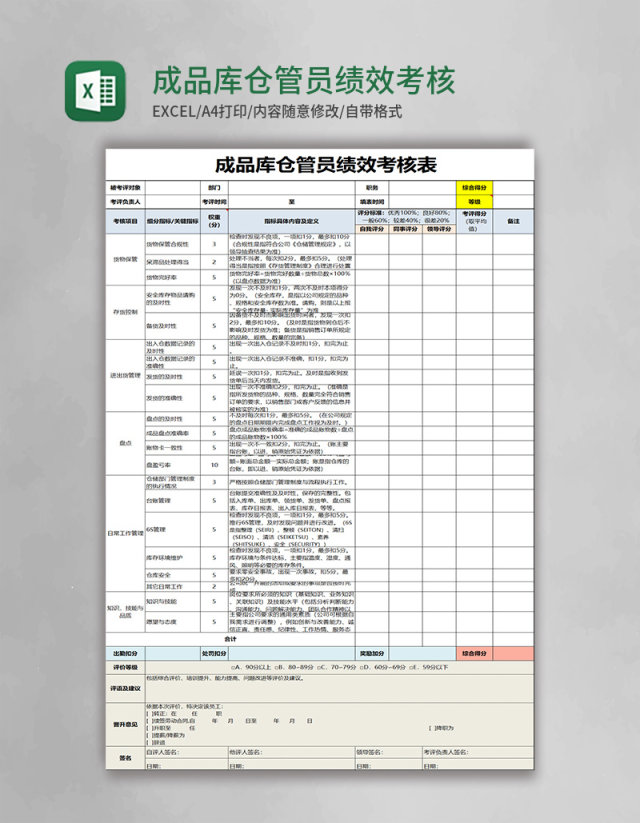Image resolution: width=640 pixels, height=823 pixels.
Task: Click the 评价等级 row label
Action: [x=125, y=668]
